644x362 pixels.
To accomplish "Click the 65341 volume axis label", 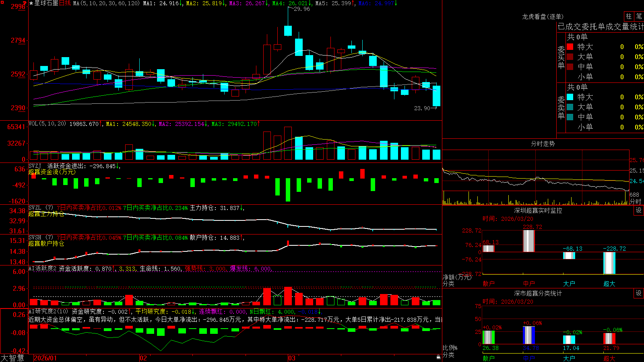I will coord(16,127).
